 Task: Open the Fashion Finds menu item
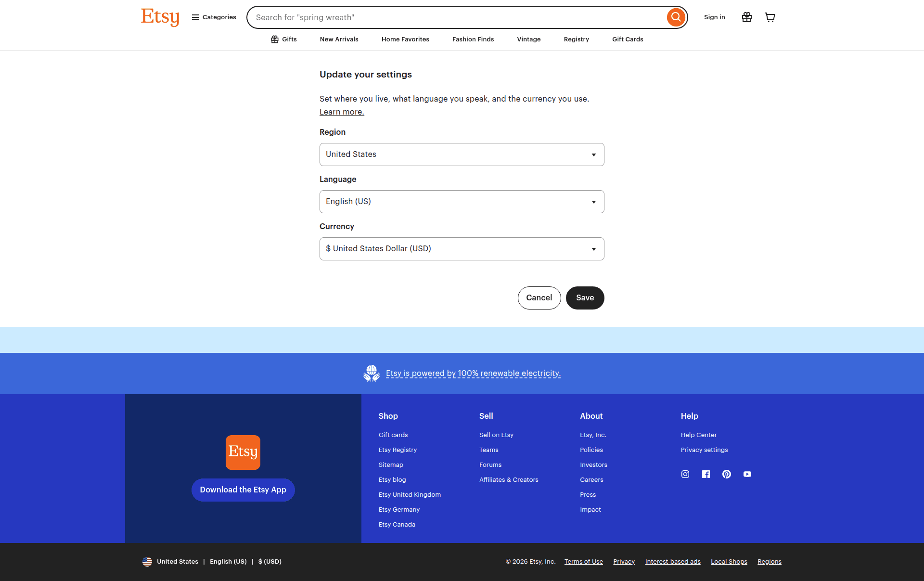pyautogui.click(x=473, y=39)
